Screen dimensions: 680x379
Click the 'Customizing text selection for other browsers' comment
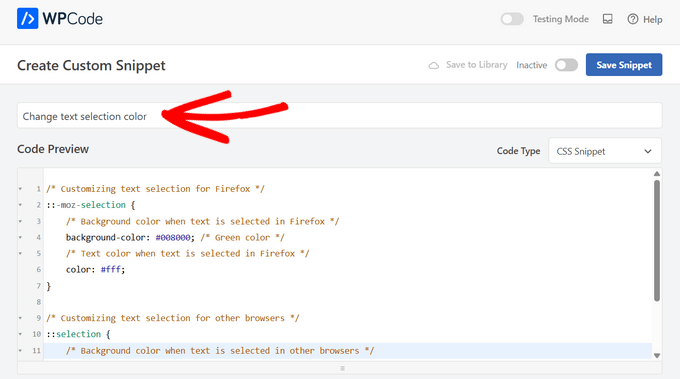tap(173, 318)
